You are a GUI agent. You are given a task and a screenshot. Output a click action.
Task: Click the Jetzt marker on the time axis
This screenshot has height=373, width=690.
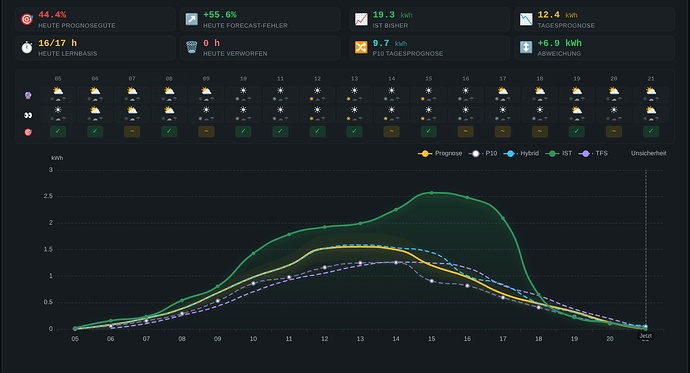[646, 336]
